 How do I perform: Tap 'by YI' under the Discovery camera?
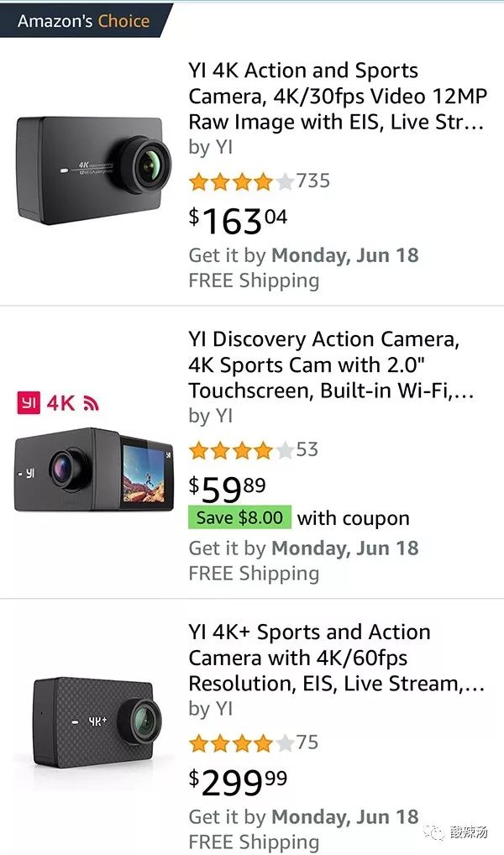211,416
